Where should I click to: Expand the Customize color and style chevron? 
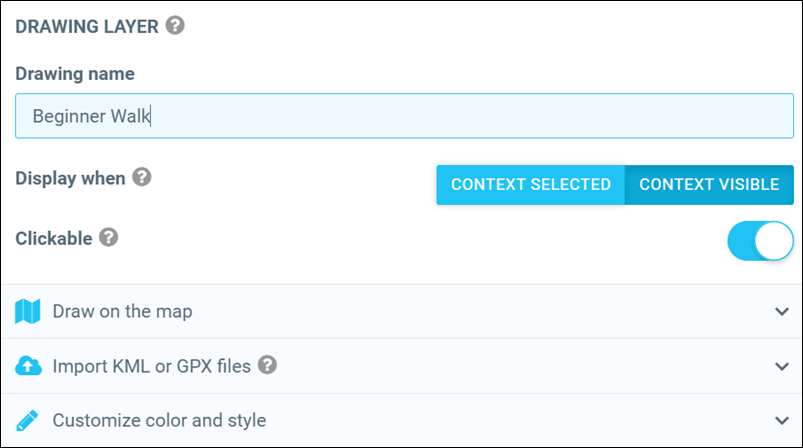point(782,420)
